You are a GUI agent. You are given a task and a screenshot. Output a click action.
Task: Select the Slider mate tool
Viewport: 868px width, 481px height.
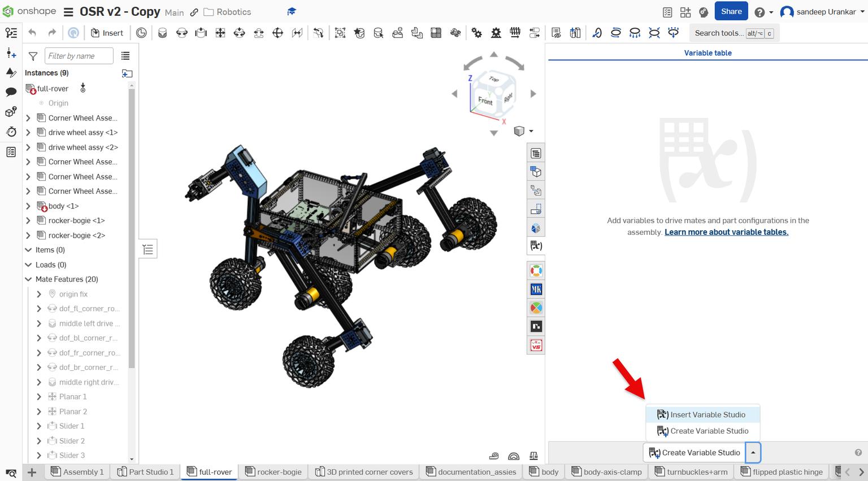[201, 33]
